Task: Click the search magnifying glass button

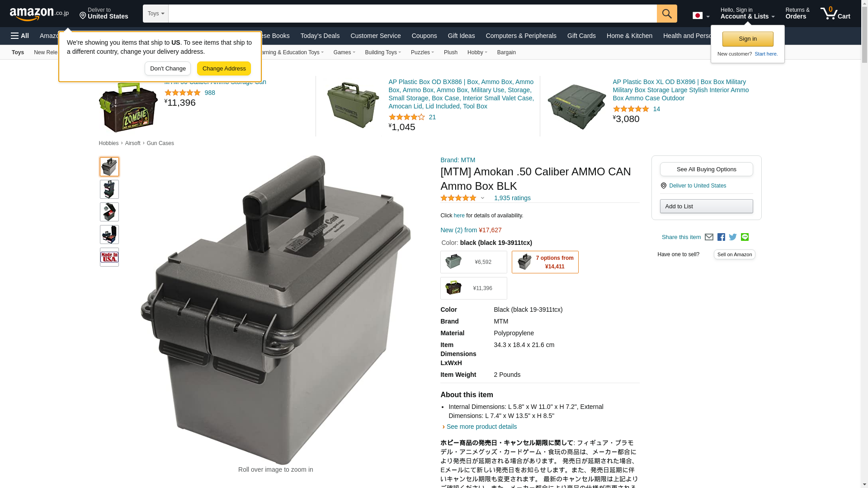Action: (667, 14)
